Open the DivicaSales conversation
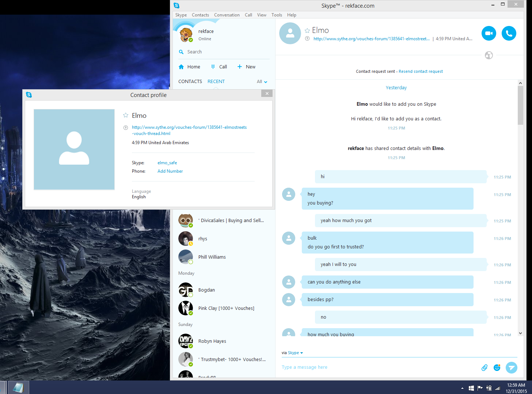This screenshot has height=394, width=532. click(224, 221)
